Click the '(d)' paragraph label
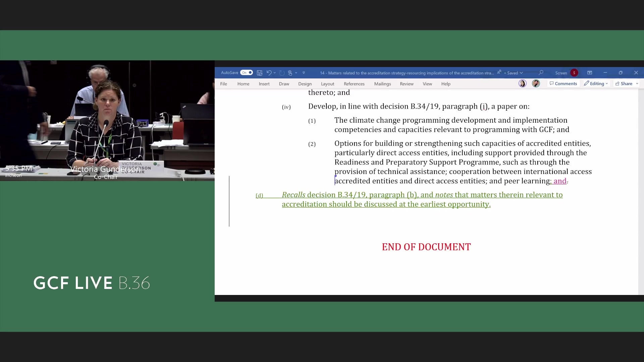Image resolution: width=644 pixels, height=362 pixels. tap(259, 195)
